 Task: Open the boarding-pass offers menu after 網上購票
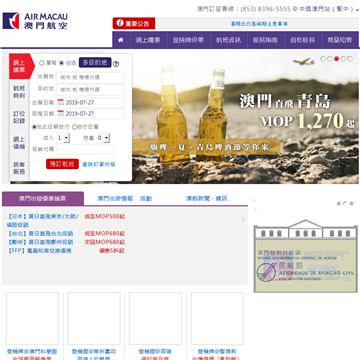tap(188, 40)
